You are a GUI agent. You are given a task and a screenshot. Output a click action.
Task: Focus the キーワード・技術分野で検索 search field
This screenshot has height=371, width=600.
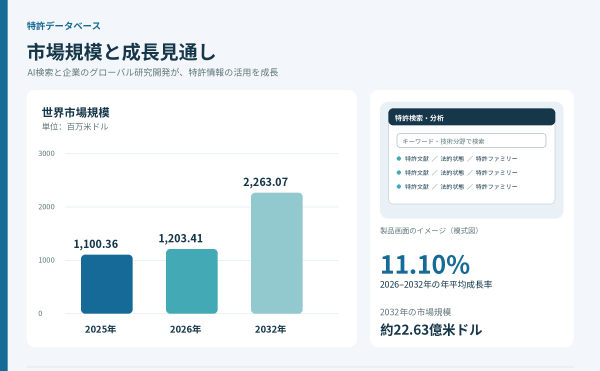[471, 141]
